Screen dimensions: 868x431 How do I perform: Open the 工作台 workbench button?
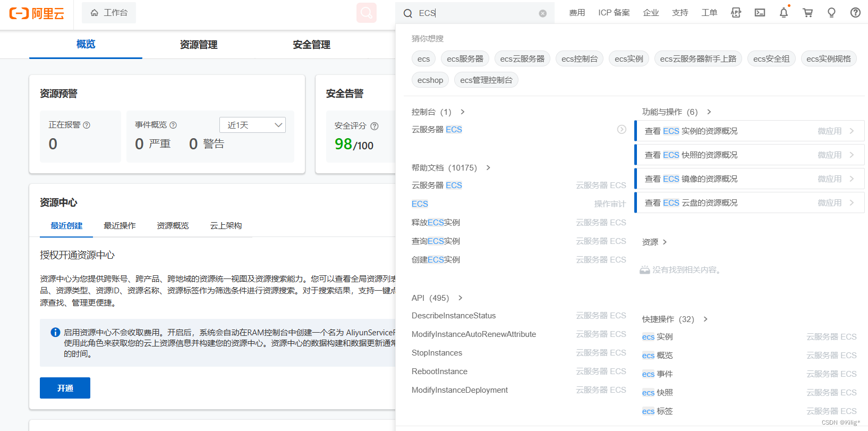click(109, 13)
